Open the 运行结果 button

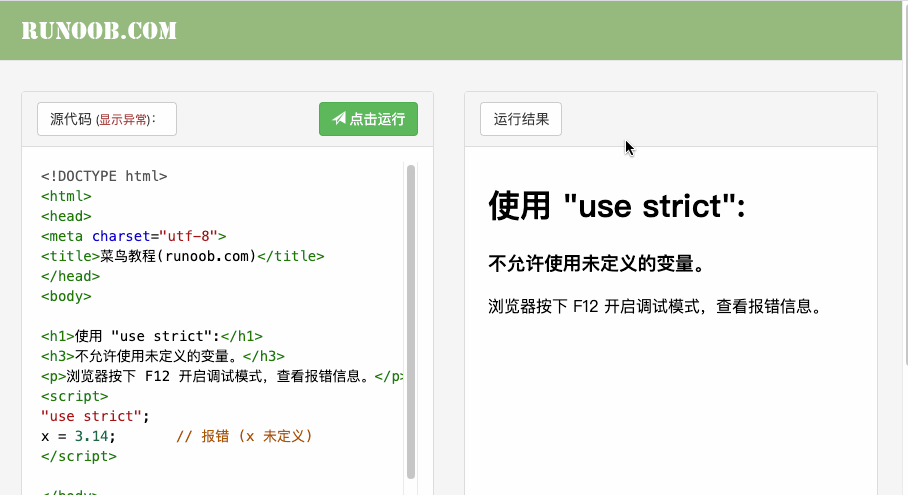(520, 119)
